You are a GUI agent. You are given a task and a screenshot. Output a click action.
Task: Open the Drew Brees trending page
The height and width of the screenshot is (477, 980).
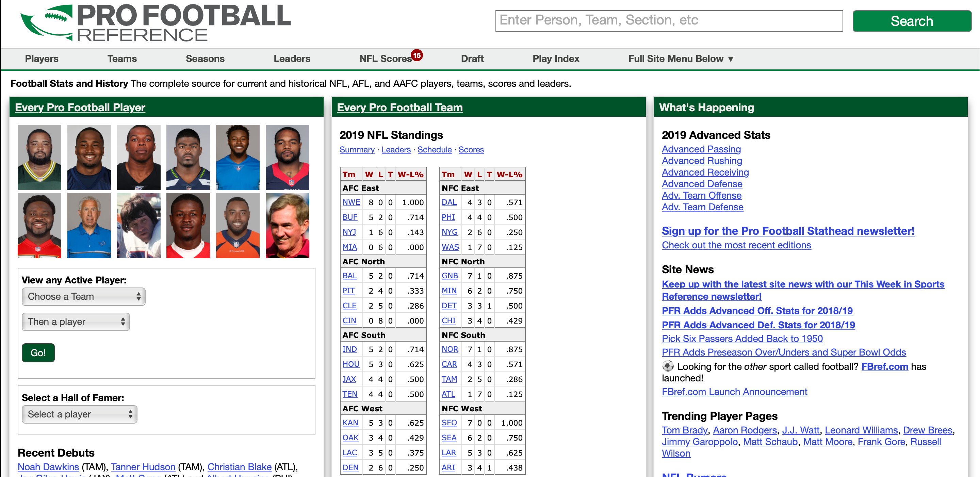[x=928, y=430]
